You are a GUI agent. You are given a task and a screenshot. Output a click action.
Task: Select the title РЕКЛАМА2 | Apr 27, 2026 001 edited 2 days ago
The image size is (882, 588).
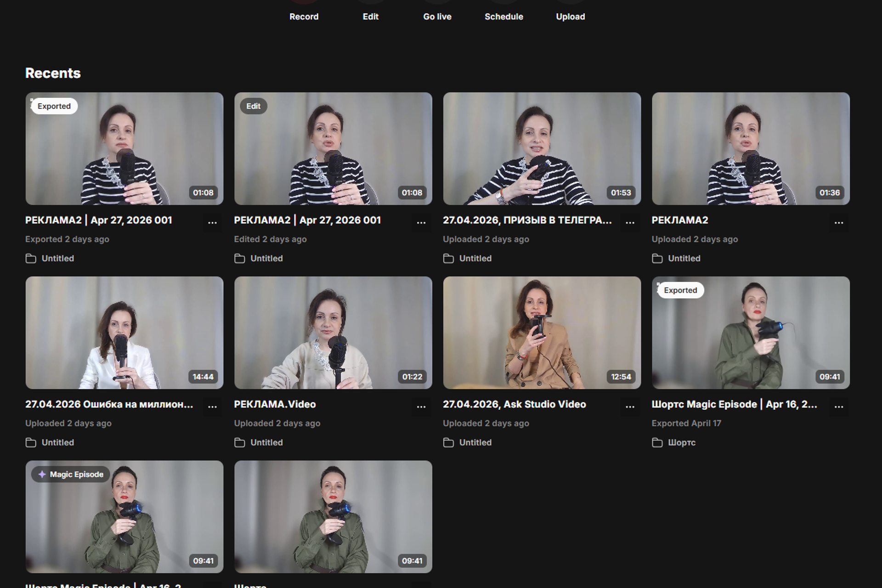coord(307,220)
